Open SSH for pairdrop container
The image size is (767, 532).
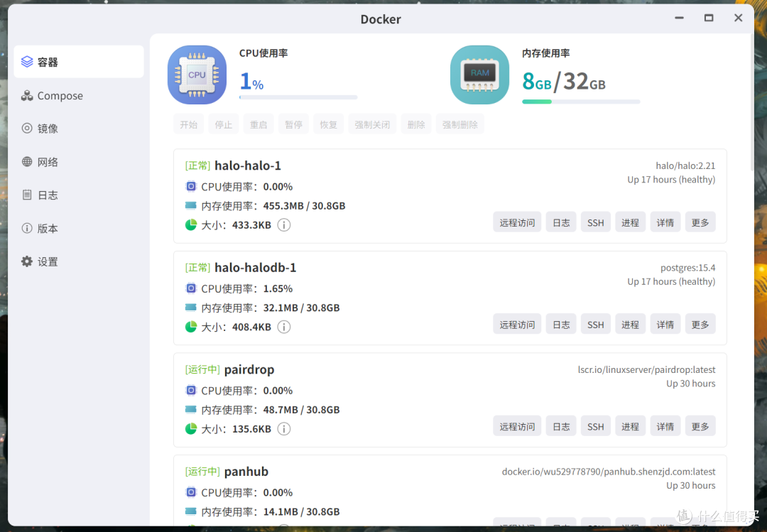595,426
